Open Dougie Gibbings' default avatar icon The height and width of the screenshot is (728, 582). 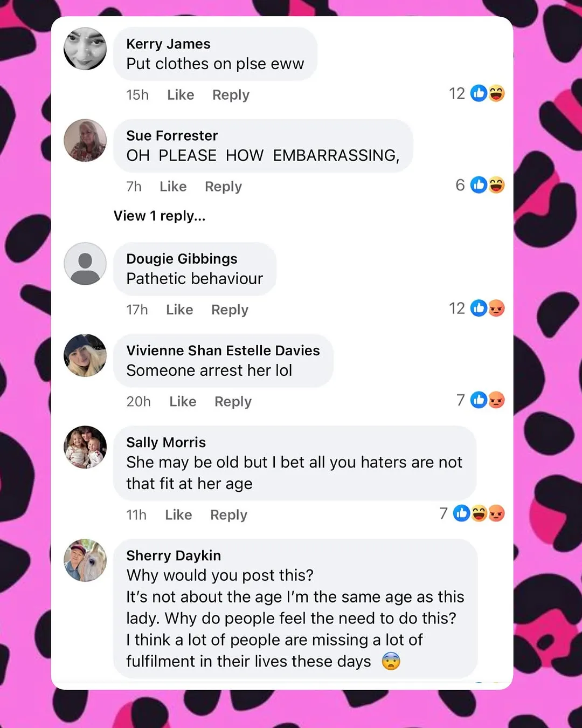pos(85,264)
